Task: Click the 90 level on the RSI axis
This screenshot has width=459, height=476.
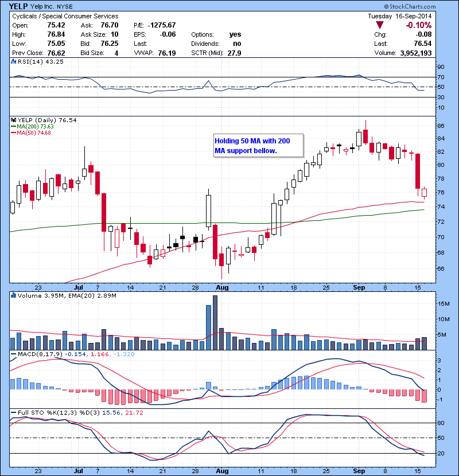Action: pos(441,67)
